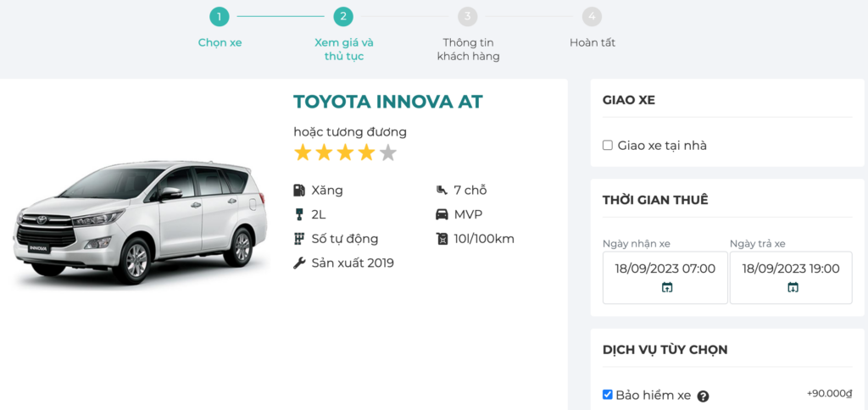
Task: Select step 4 Hoàn tất
Action: [x=593, y=17]
